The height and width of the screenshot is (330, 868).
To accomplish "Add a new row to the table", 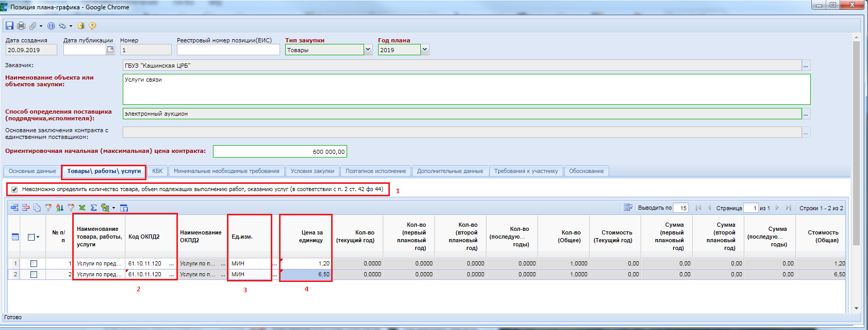I will (14, 208).
